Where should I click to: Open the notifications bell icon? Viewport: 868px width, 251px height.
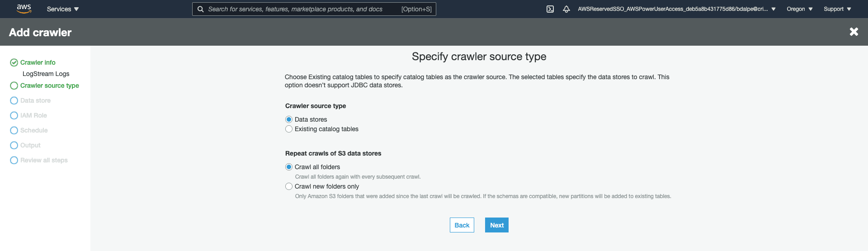click(x=566, y=9)
